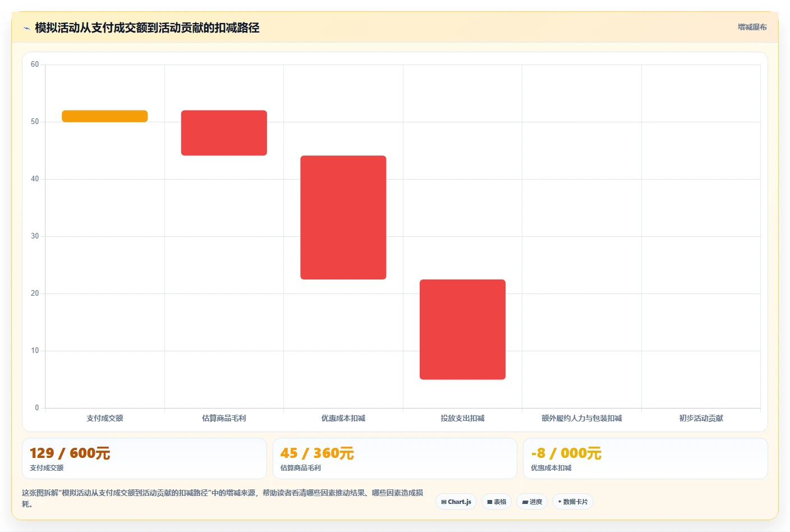Screen dimensions: 790x532
Task: Click the y-axis value 30
Action: pyautogui.click(x=35, y=236)
